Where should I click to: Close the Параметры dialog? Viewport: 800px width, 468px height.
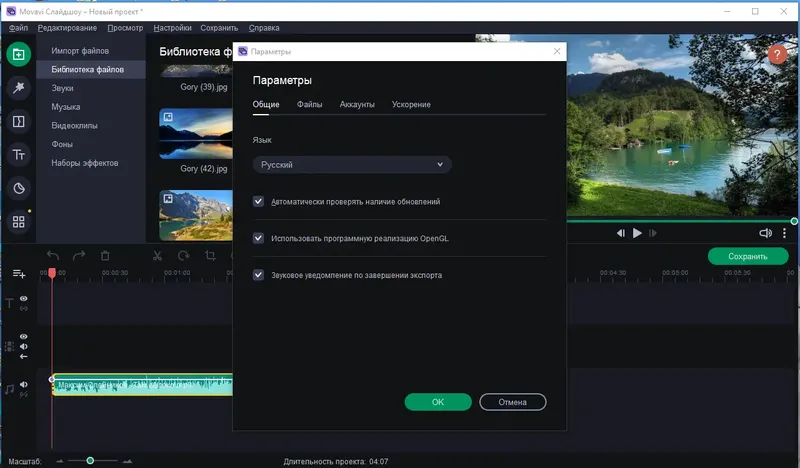coord(557,51)
